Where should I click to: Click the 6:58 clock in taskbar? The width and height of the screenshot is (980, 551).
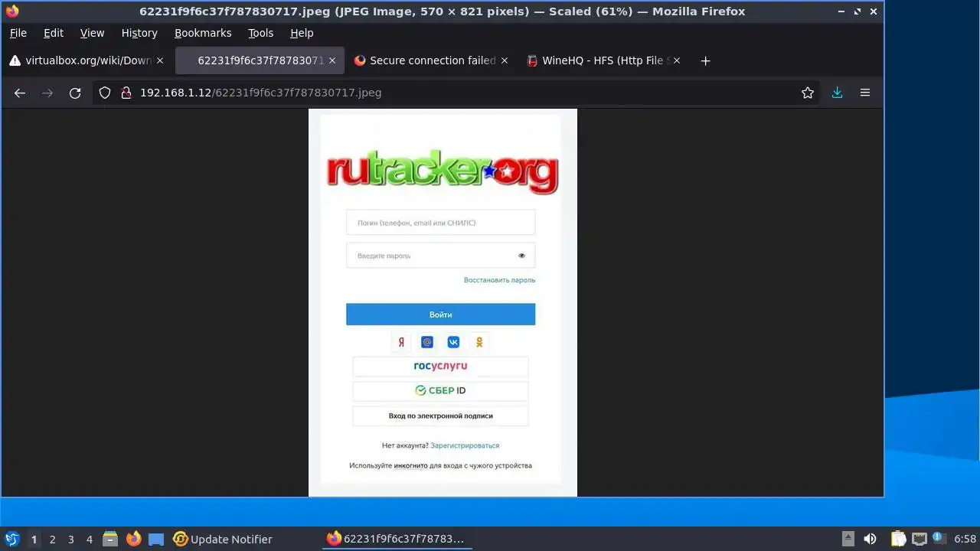coord(965,539)
